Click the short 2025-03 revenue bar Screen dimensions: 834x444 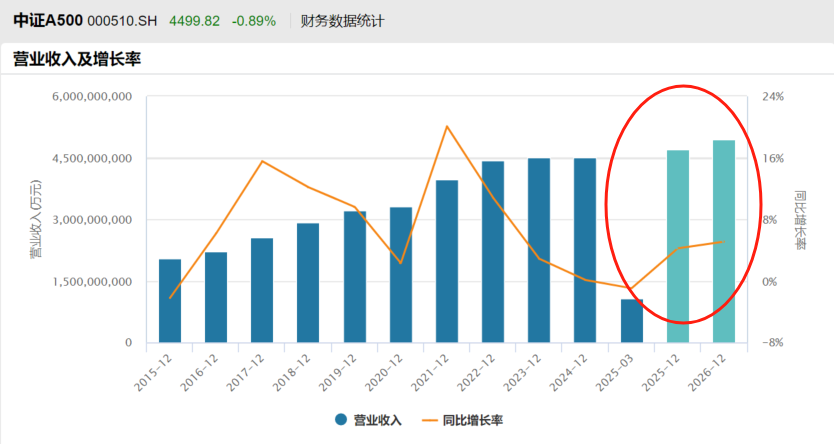632,320
